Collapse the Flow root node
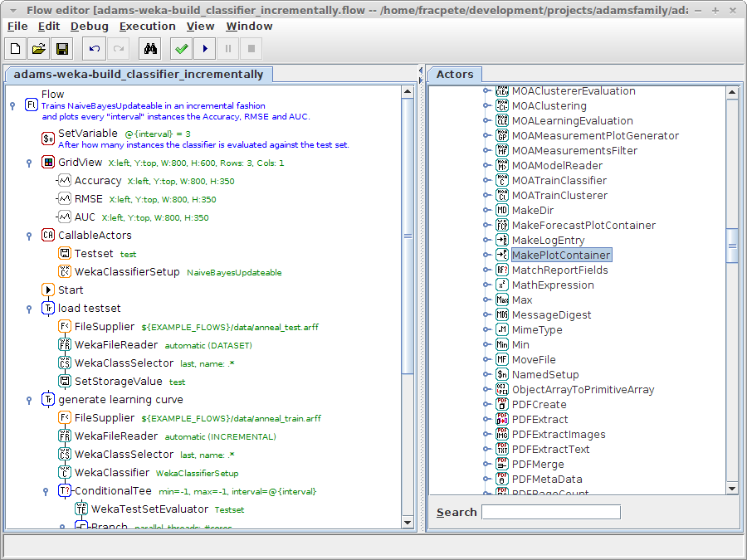 (x=12, y=105)
